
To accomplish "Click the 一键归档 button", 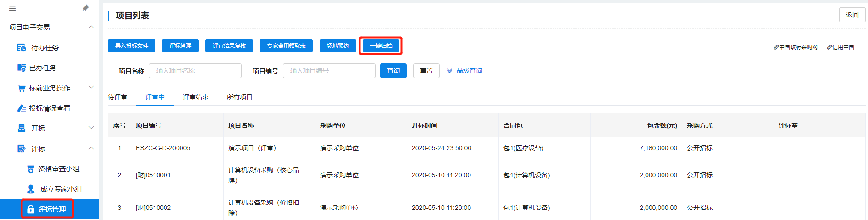I will coord(381,46).
